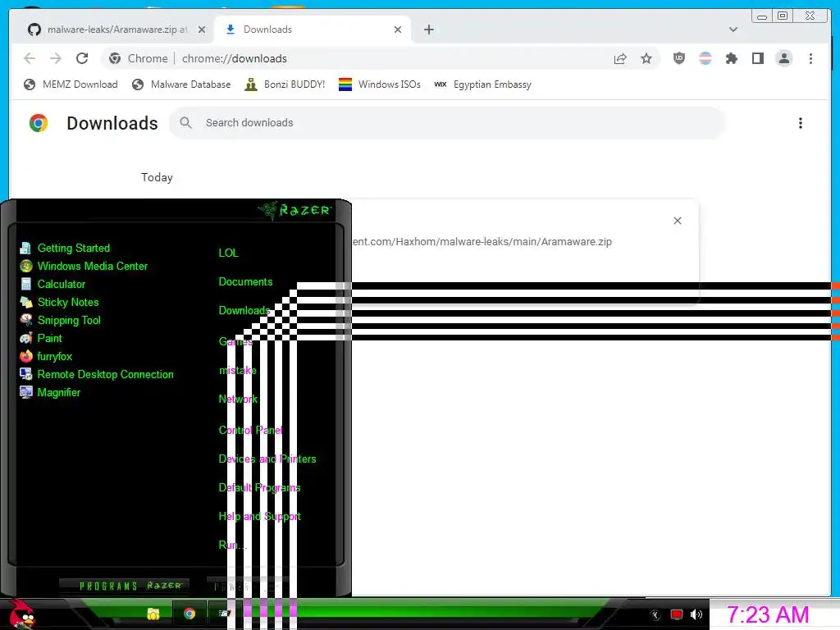Open the MEMZ Download bookmark
Screen dimensions: 840x630
pos(71,84)
